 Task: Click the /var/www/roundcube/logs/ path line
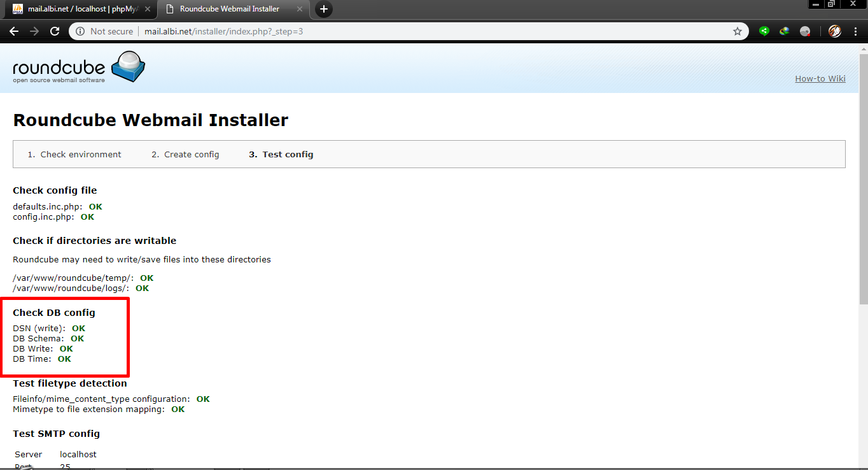click(81, 288)
